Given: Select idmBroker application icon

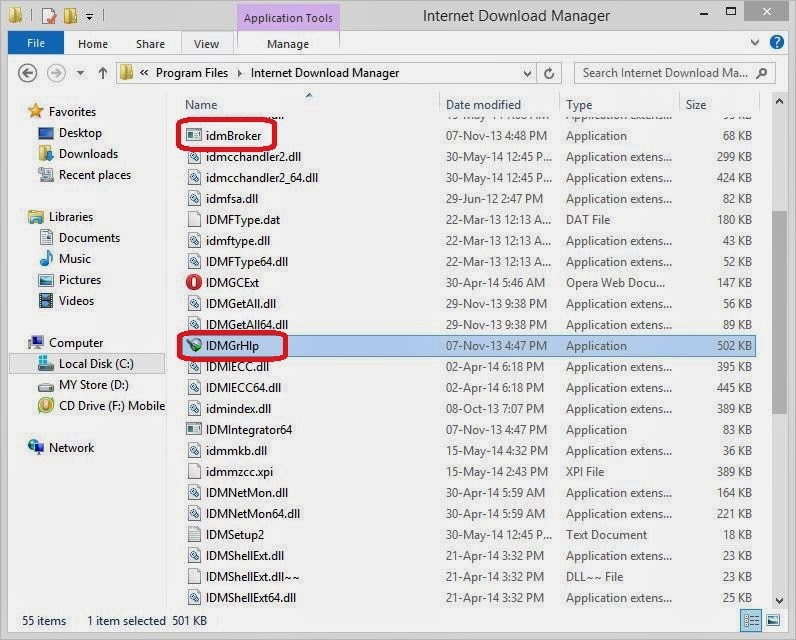Looking at the screenshot, I should pyautogui.click(x=194, y=135).
